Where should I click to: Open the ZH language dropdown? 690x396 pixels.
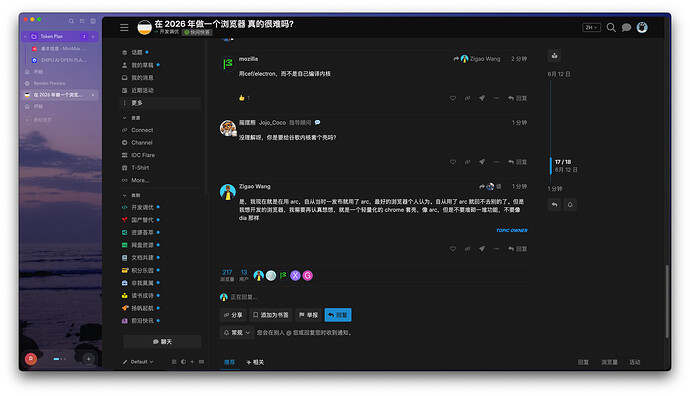[591, 28]
